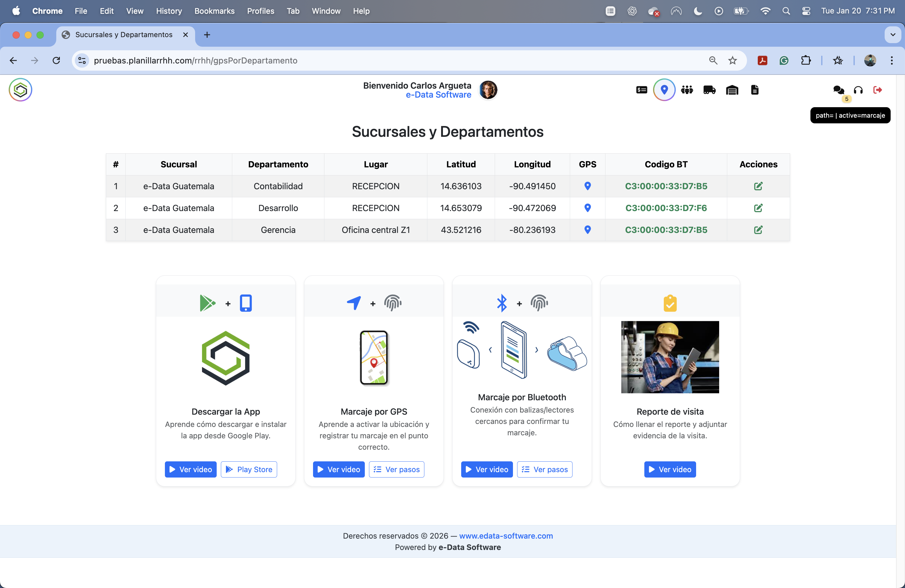Click the document file icon
Image resolution: width=905 pixels, height=588 pixels.
point(755,90)
